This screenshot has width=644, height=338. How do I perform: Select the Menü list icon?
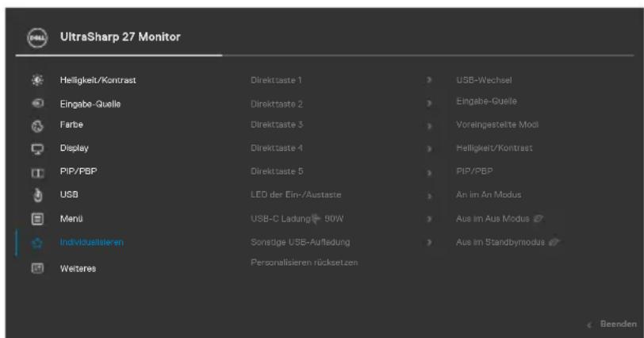click(37, 219)
